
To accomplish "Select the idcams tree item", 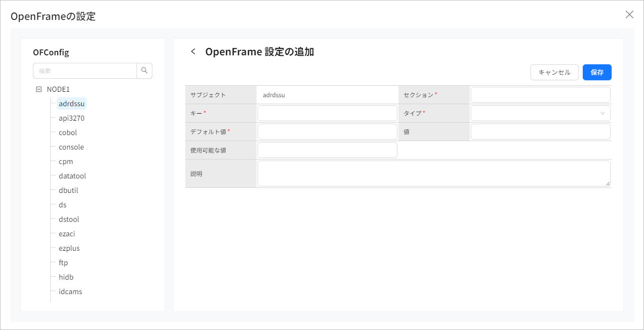I will tap(69, 291).
